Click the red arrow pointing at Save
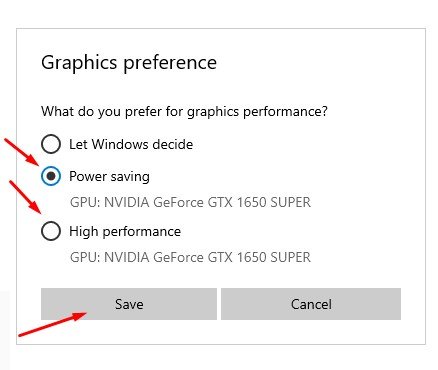438x370 pixels. [x=53, y=324]
